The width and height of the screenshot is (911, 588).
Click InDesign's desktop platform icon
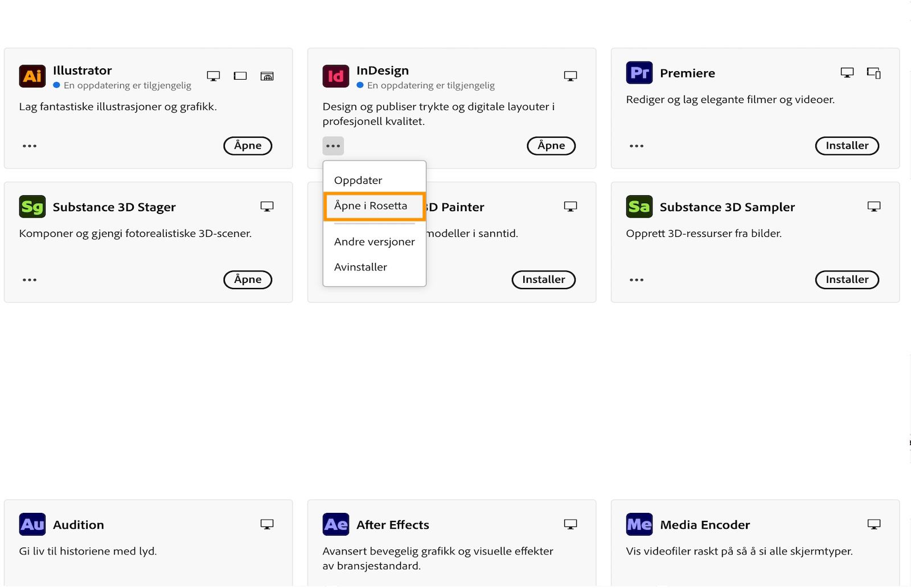click(x=571, y=76)
